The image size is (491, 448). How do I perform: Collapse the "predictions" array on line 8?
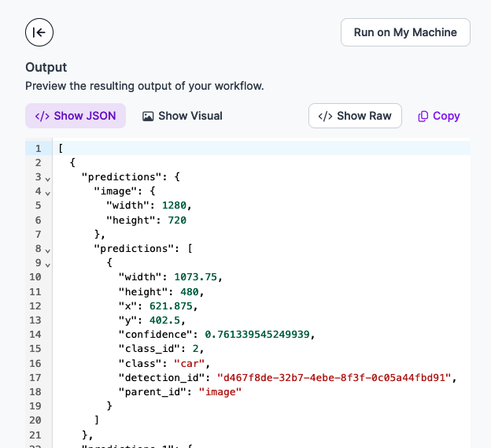[48, 249]
